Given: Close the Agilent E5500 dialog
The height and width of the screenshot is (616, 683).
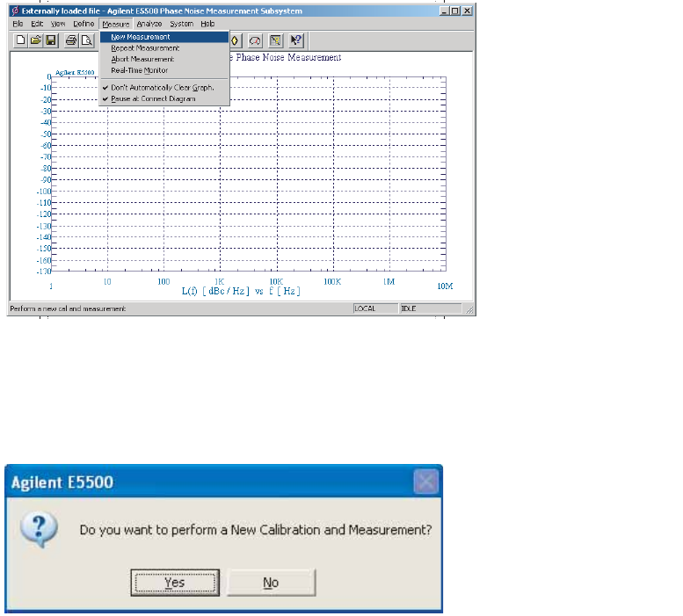Looking at the screenshot, I should pos(425,482).
